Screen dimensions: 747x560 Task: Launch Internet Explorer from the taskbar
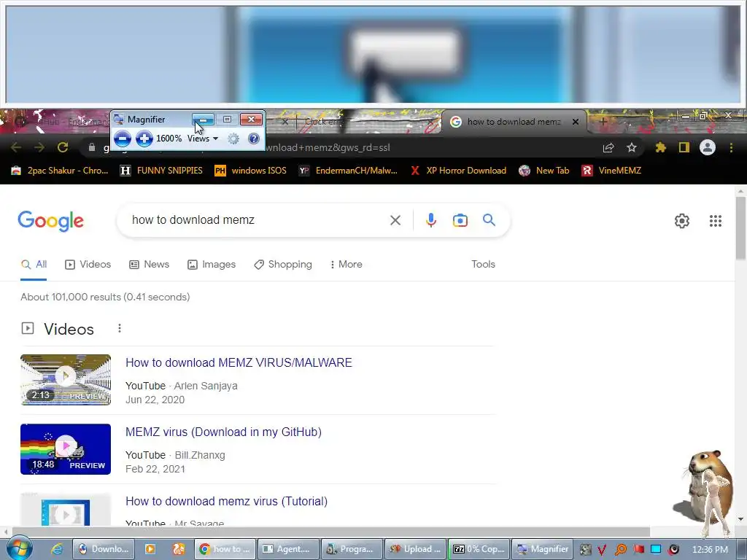(x=57, y=549)
